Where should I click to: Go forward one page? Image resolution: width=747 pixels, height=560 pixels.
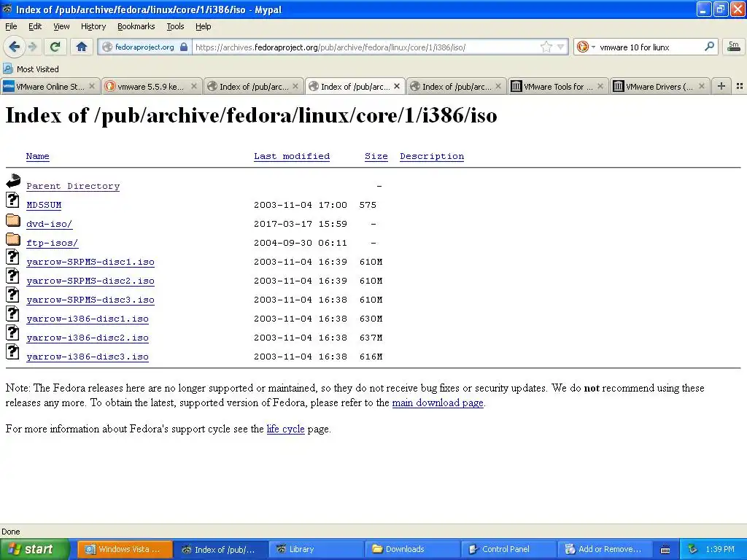33,47
